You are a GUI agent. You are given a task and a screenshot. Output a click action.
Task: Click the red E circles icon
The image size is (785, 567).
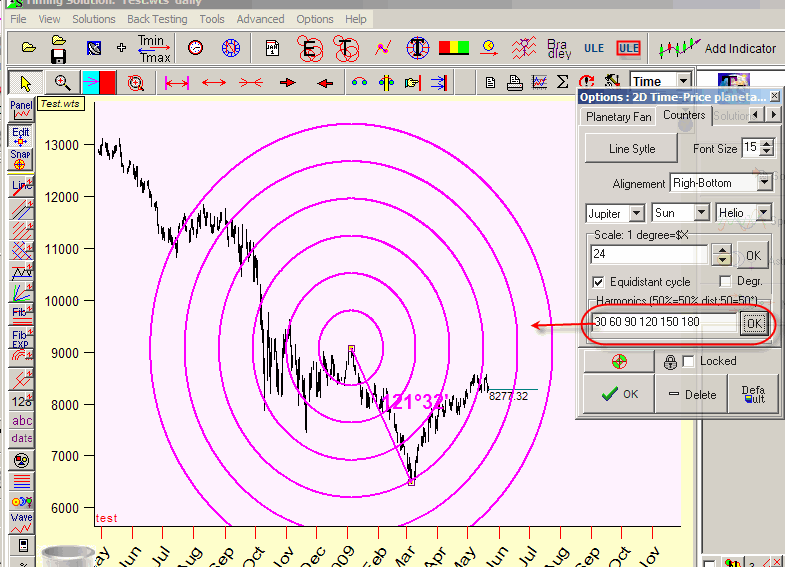pos(309,48)
